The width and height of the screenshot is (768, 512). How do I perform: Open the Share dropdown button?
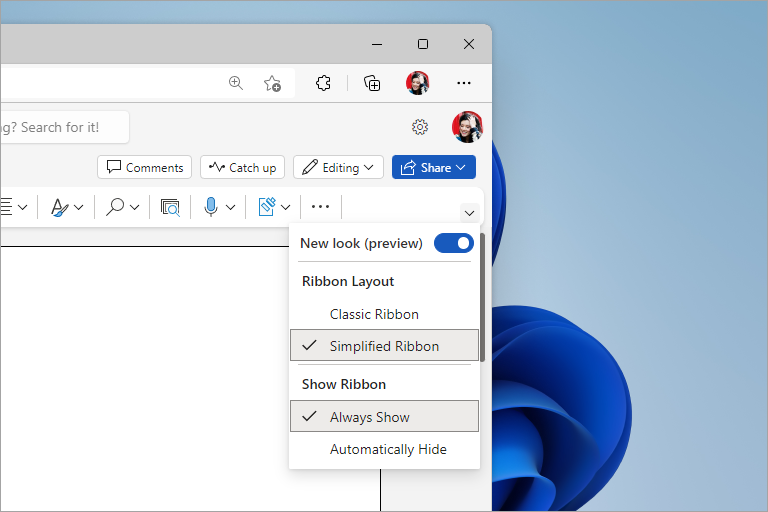[x=433, y=168]
